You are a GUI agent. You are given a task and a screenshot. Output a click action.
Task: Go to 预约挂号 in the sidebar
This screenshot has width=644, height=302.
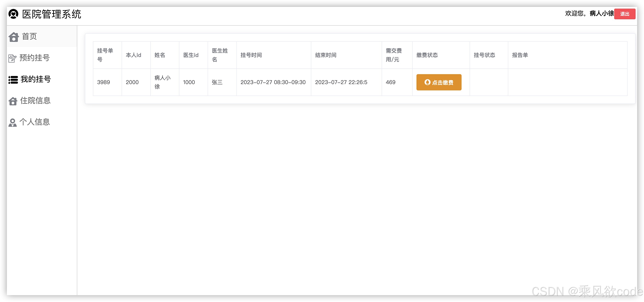pos(34,58)
